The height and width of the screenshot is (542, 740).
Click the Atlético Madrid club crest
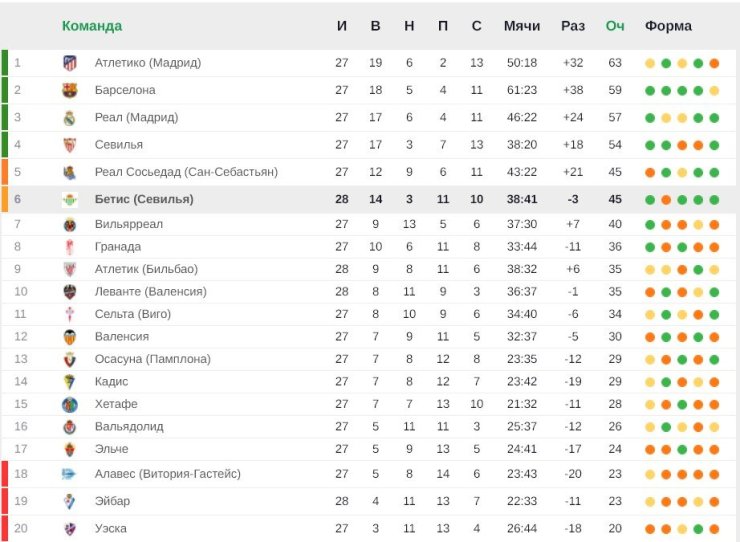(70, 63)
